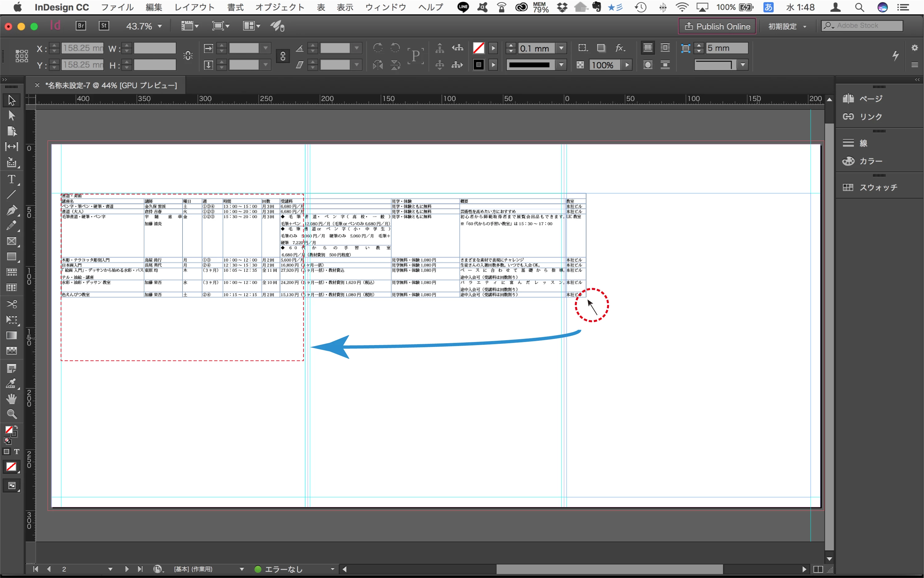Screen dimensions: 924x578
Task: Open the スウォッチ panel
Action: coord(878,187)
